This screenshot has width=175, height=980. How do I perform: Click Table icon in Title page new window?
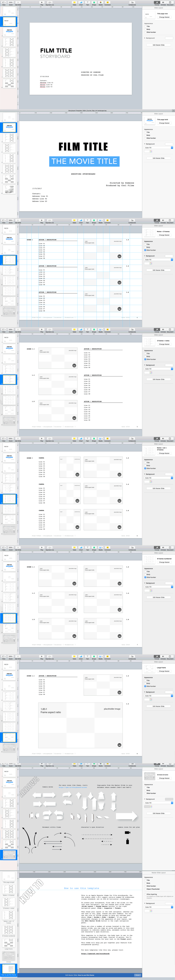click(x=74, y=2)
